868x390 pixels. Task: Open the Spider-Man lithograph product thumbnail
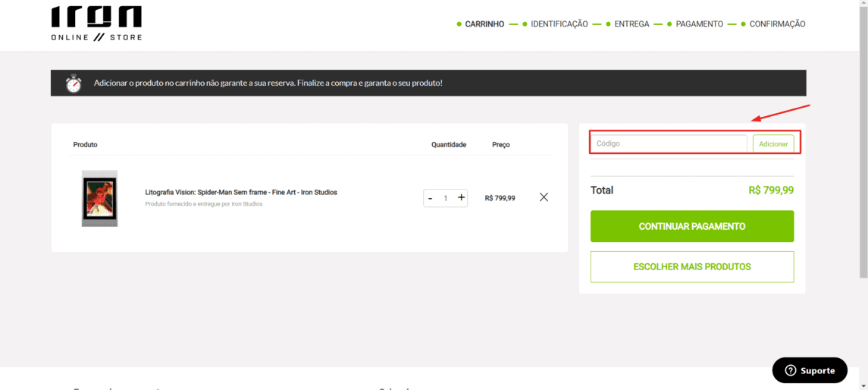[x=99, y=198]
